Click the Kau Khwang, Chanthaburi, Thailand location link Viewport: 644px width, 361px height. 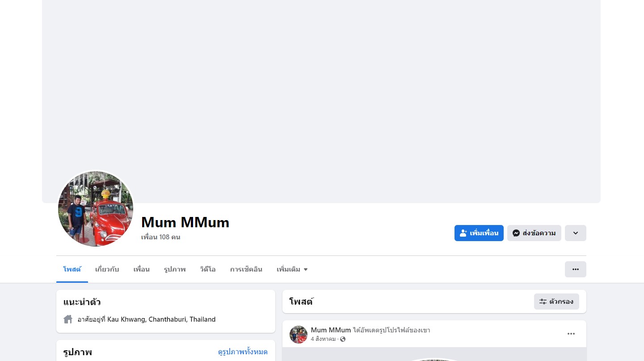(161, 319)
